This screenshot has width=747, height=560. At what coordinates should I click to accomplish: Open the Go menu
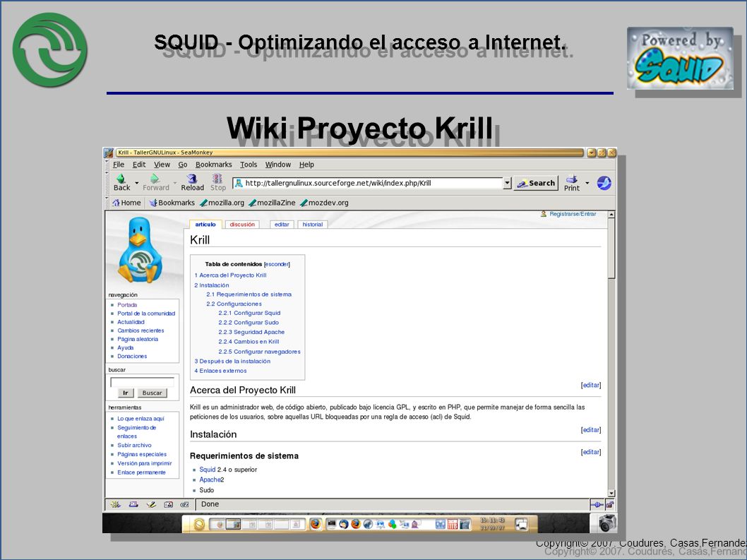point(182,165)
